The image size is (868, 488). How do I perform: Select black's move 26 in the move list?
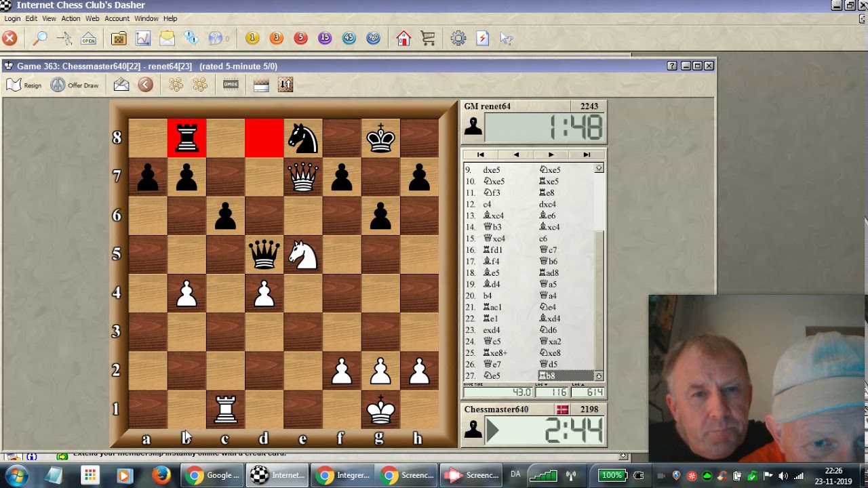tap(549, 365)
